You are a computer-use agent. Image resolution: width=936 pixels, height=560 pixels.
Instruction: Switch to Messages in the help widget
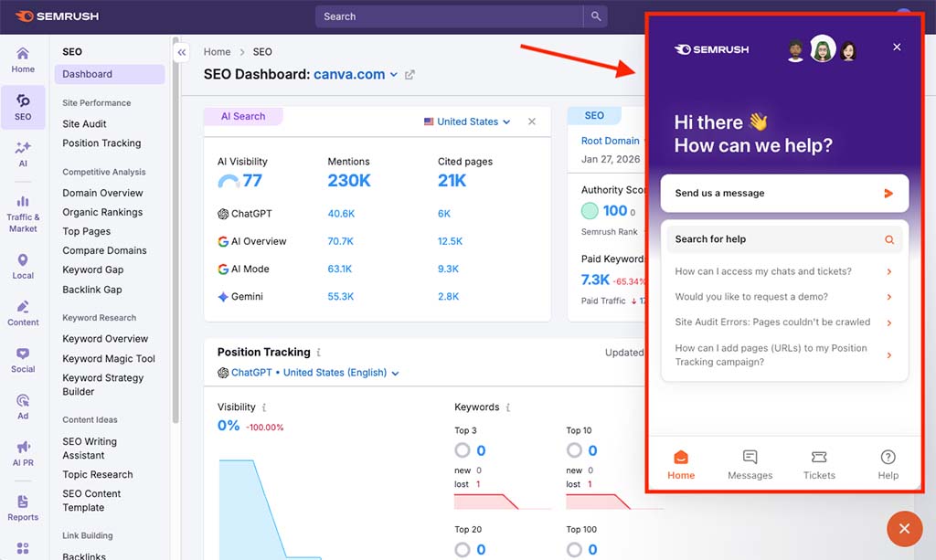pos(750,462)
